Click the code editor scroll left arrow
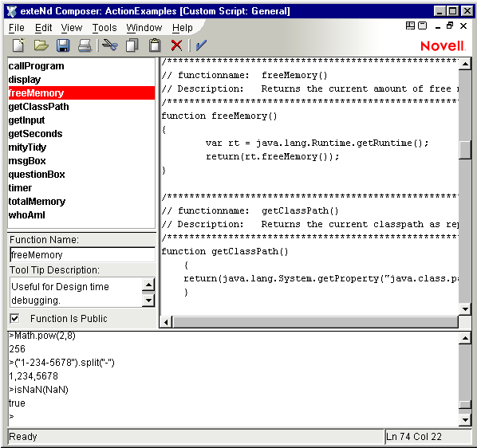The height and width of the screenshot is (448, 477). (166, 322)
